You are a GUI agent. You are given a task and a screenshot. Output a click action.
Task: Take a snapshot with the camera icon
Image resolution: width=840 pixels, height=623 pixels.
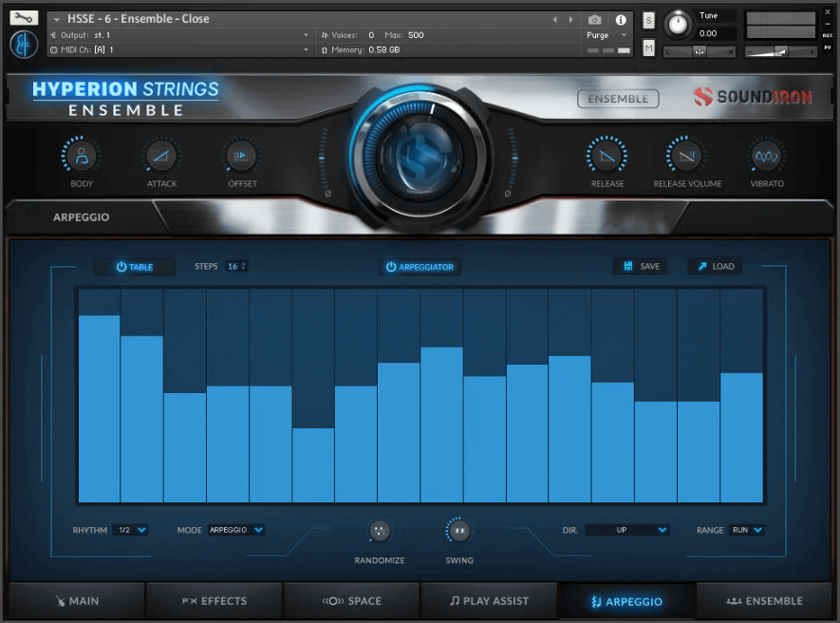click(594, 20)
